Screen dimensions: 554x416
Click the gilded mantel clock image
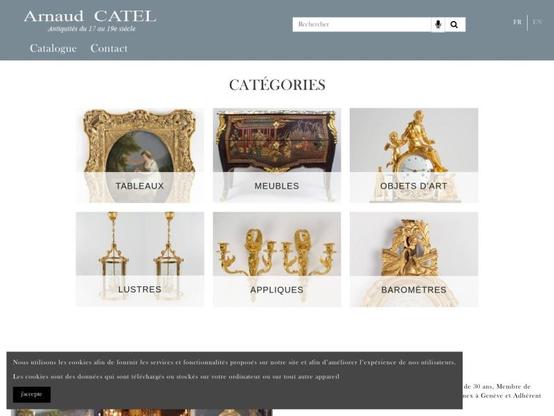(414, 141)
